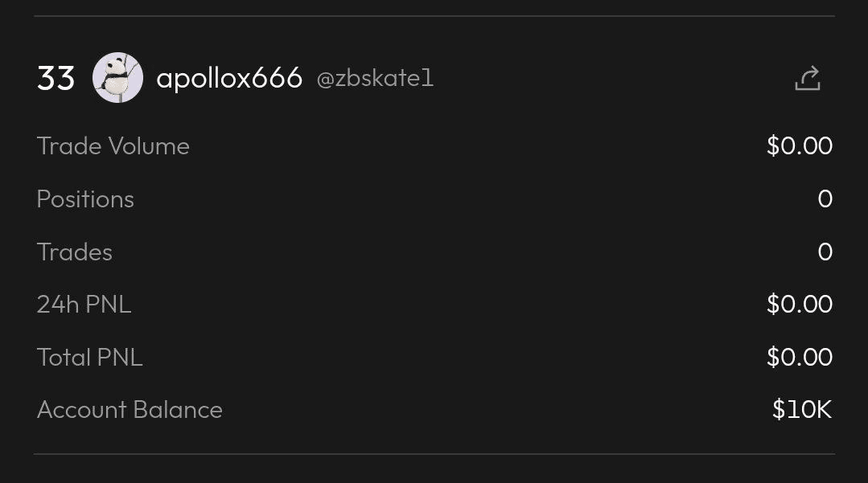Click empty header space between handle and share icon
This screenshot has width=868, height=483.
[611, 79]
